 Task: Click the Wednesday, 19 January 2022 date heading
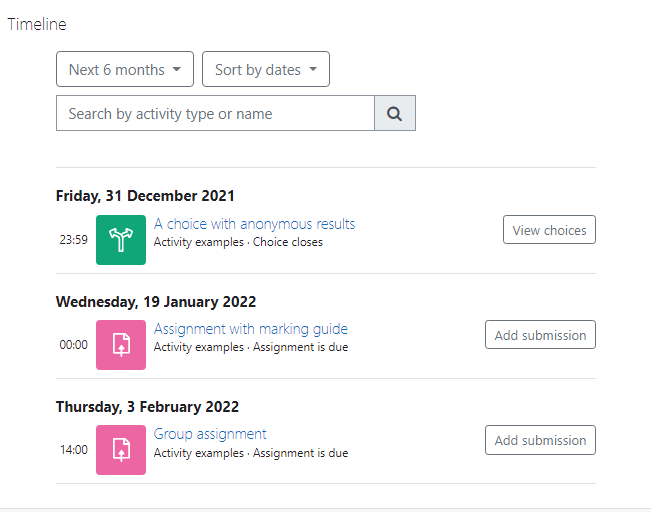click(x=156, y=301)
